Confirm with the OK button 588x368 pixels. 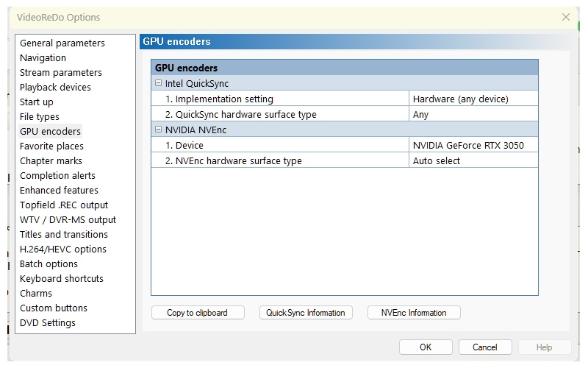426,347
